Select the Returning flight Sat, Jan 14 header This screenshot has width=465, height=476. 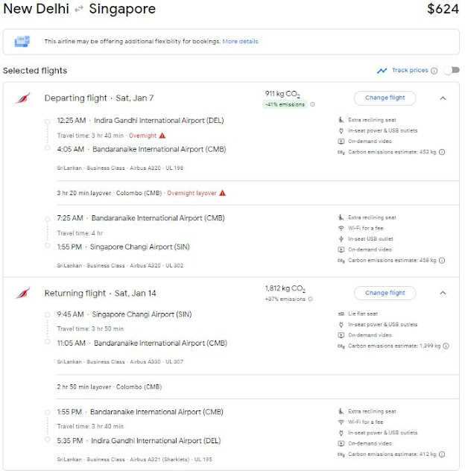[x=101, y=293]
